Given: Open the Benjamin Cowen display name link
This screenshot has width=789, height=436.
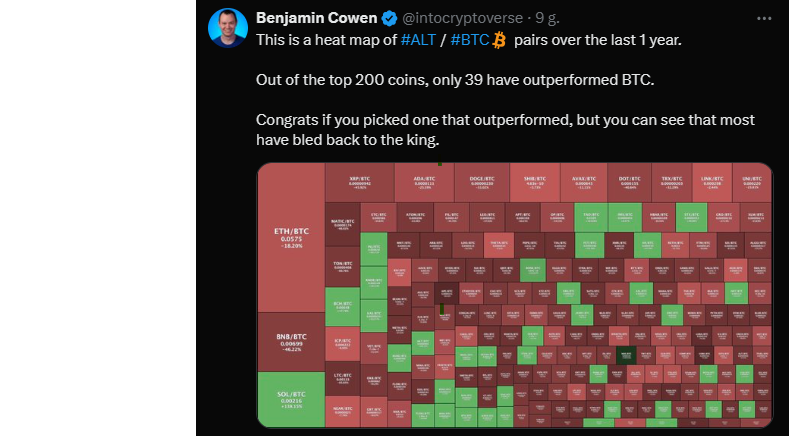Looking at the screenshot, I should [x=319, y=18].
